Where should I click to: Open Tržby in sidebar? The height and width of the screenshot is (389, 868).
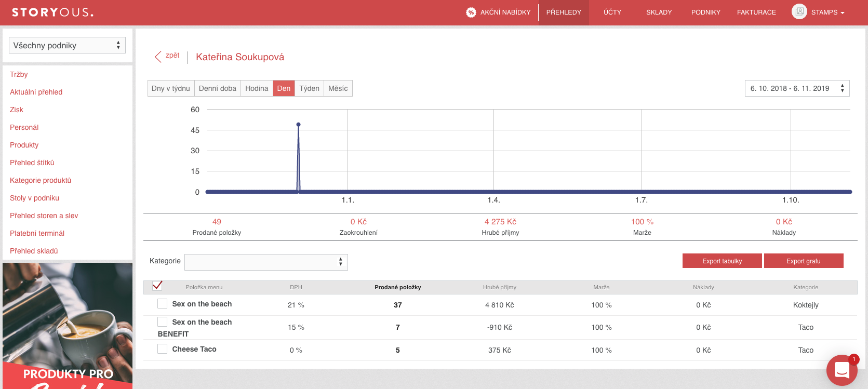pos(19,74)
